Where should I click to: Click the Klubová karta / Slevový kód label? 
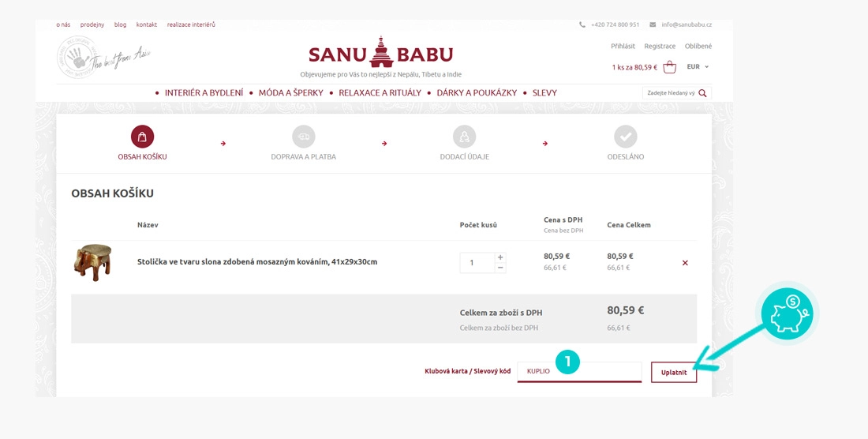(468, 371)
